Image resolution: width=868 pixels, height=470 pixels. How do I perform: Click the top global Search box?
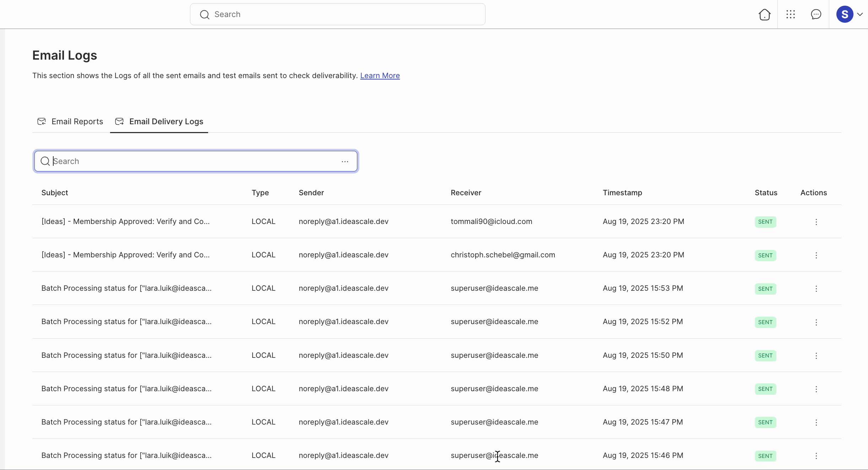[x=337, y=15]
